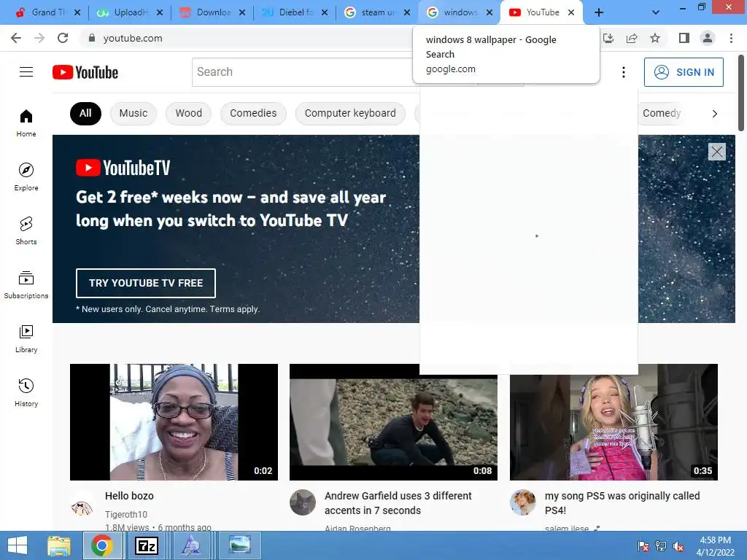Open Chrome profile avatar
Viewport: 747px width, 560px height.
(708, 38)
